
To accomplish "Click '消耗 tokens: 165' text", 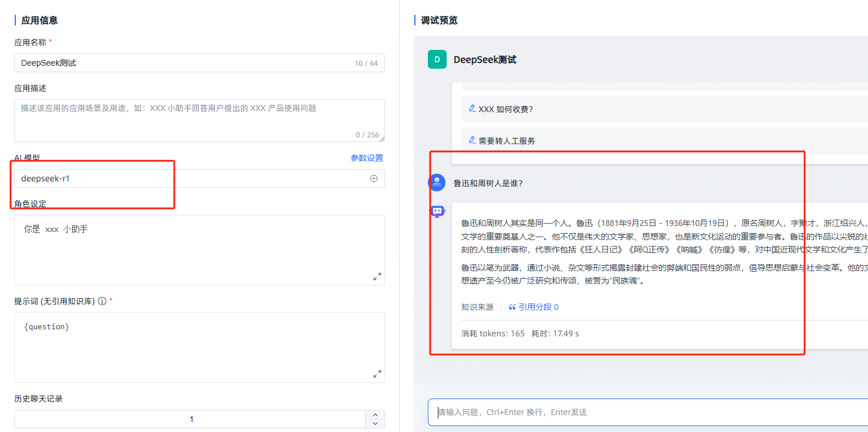I will point(493,333).
